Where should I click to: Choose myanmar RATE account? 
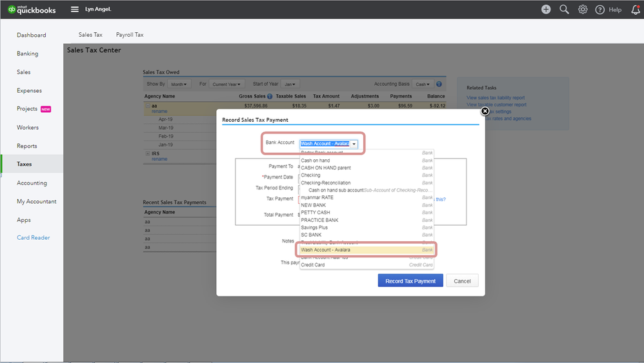coord(367,198)
